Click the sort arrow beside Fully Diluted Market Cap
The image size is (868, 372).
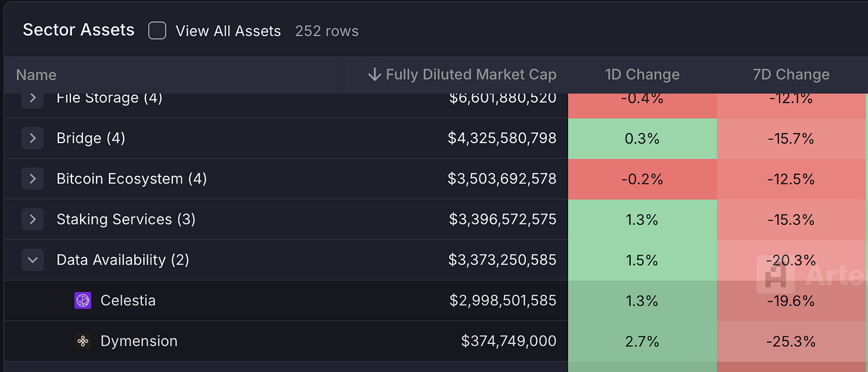[x=374, y=75]
